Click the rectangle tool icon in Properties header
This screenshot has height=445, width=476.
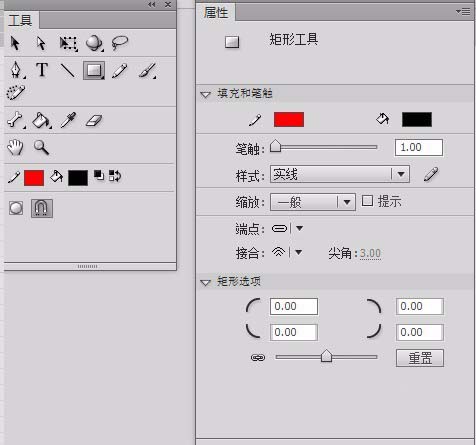tap(232, 42)
